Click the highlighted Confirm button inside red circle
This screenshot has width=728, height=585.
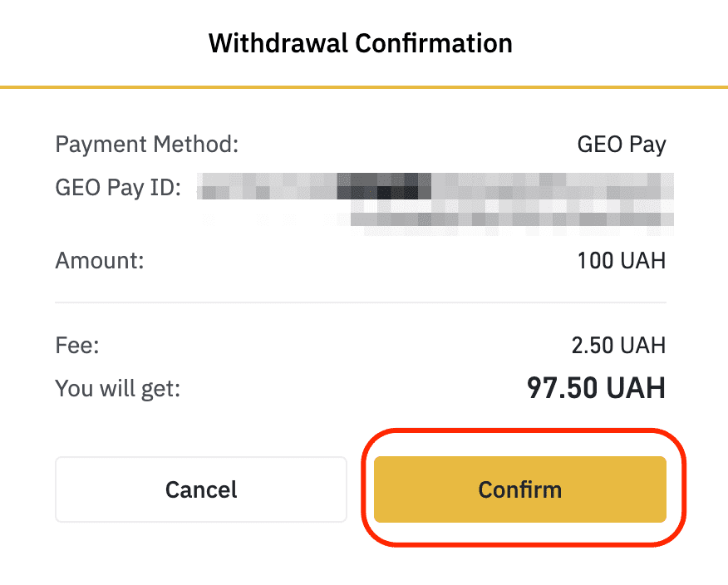coord(519,489)
